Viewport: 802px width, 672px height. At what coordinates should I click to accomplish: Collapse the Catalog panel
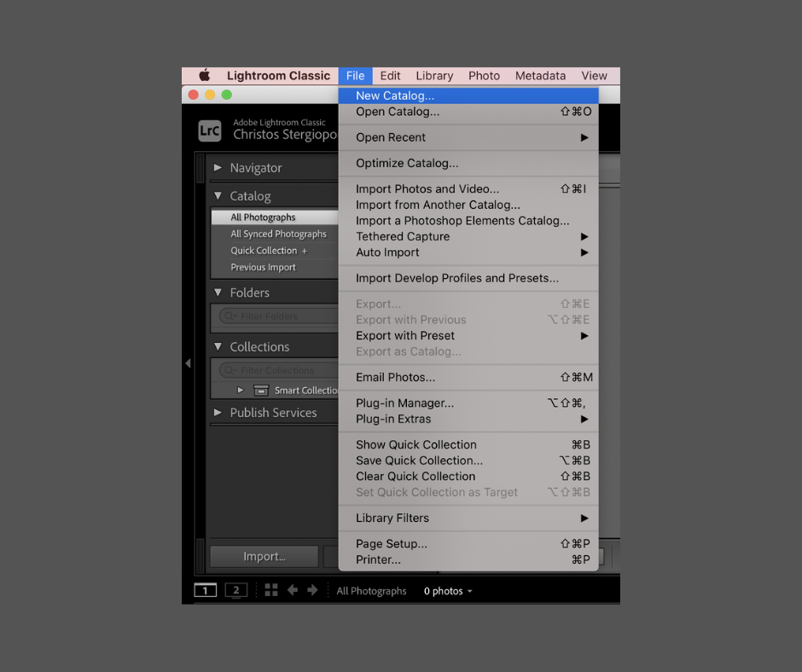coord(218,196)
